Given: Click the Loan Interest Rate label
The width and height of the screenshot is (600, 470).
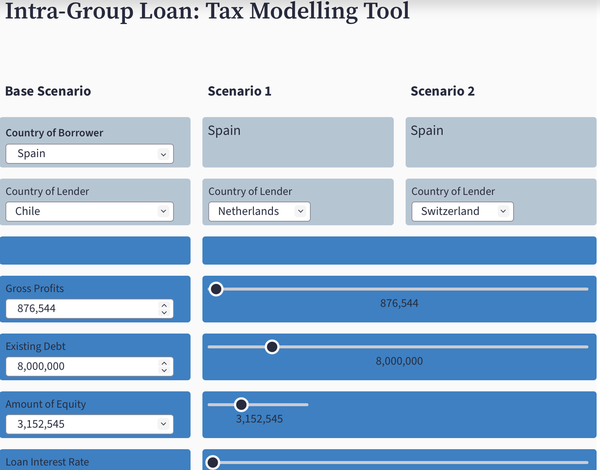Looking at the screenshot, I should [47, 462].
